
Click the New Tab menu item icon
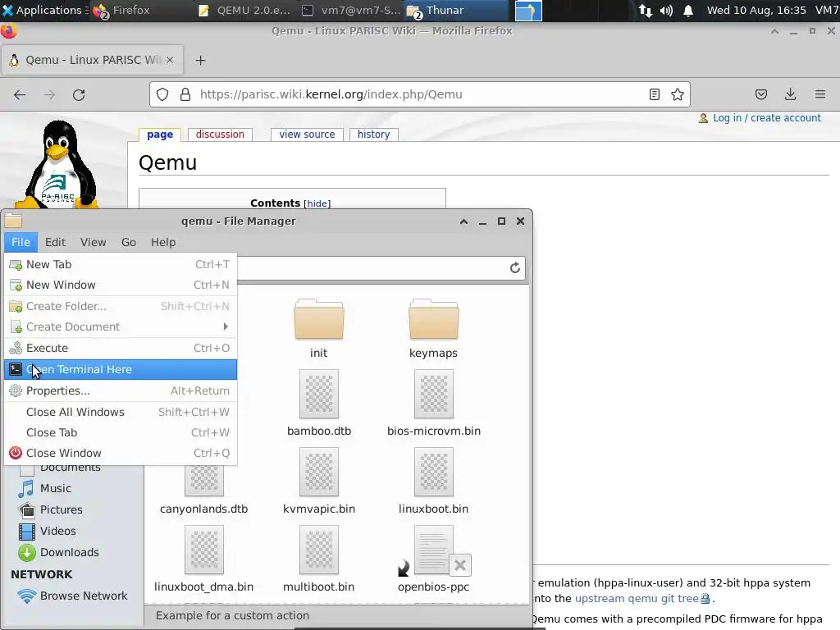click(16, 265)
